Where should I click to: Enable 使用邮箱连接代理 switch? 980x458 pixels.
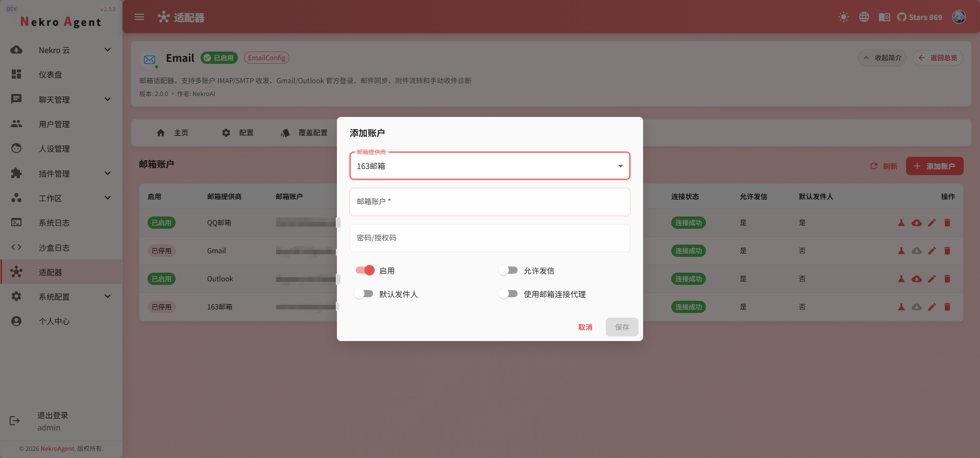pyautogui.click(x=508, y=294)
